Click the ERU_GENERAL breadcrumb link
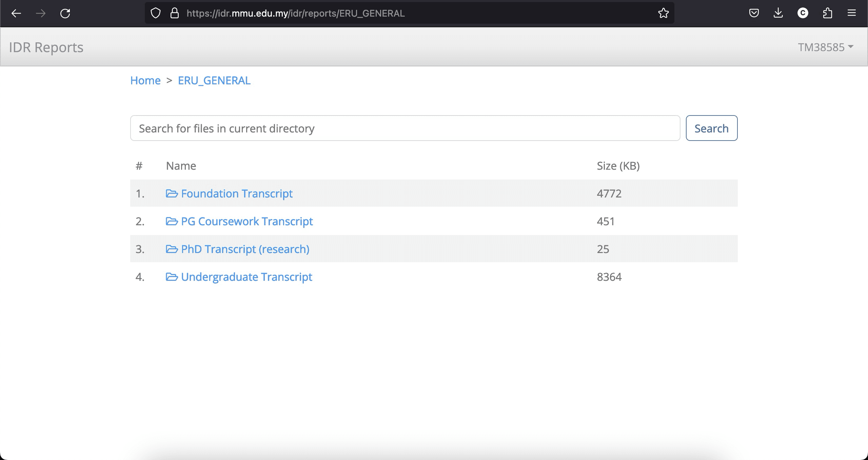The height and width of the screenshot is (460, 868). (x=214, y=81)
